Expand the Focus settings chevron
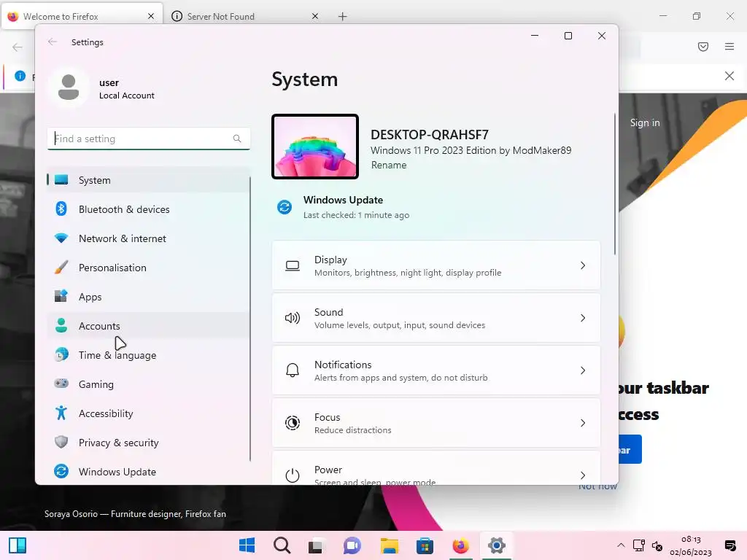Viewport: 747px width, 560px height. (583, 423)
